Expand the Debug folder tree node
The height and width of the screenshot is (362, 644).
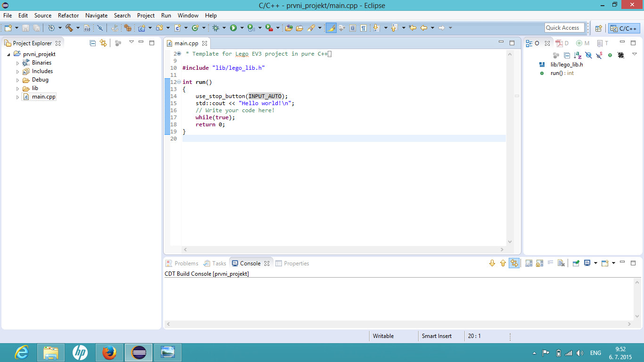[x=18, y=80]
